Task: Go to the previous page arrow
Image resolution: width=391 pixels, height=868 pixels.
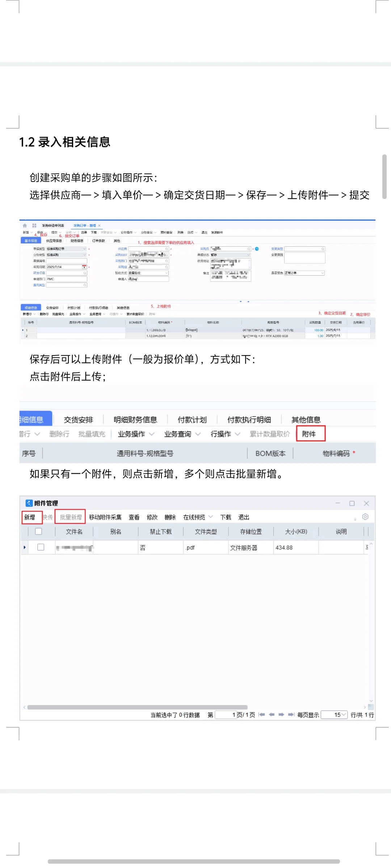Action: pos(272,715)
